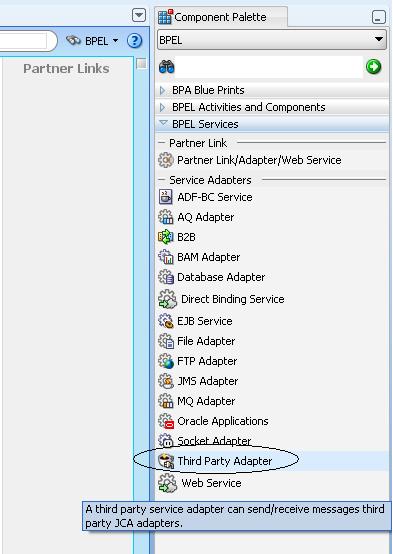Viewport: 393px width, 554px height.
Task: Select the Oracle Applications icon
Action: tap(166, 421)
